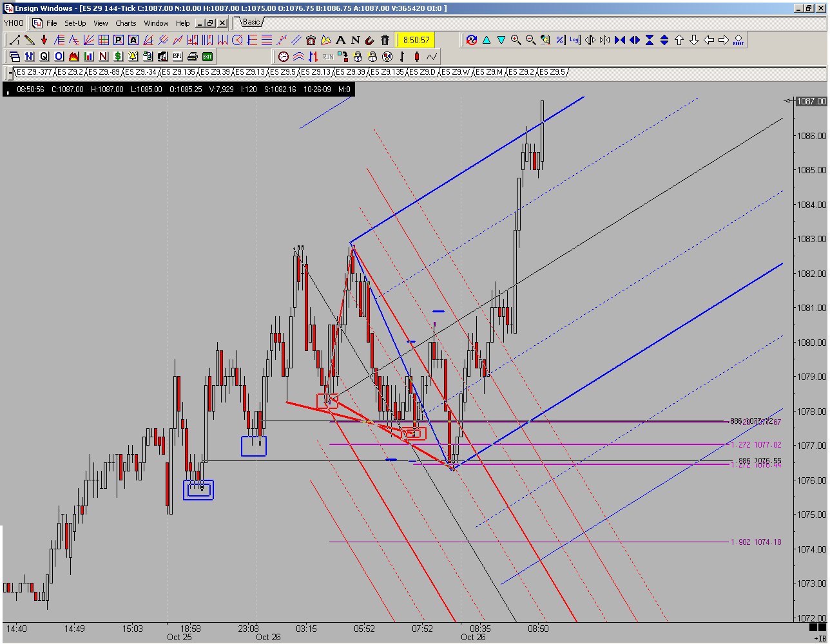Click the 1.272 1077.02 level label

(755, 445)
